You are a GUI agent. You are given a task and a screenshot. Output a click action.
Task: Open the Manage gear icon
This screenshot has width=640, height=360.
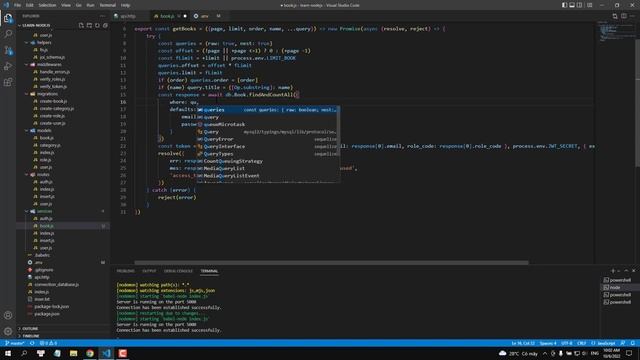coord(8,331)
